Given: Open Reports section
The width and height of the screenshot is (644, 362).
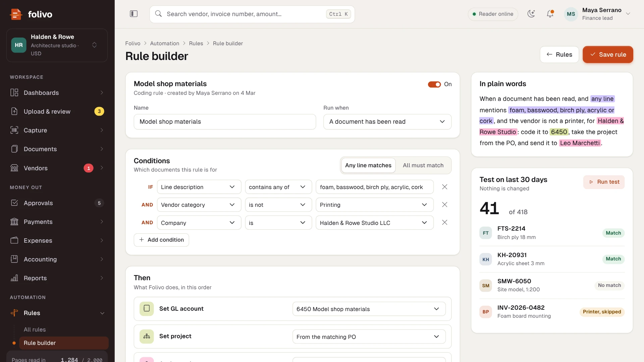Looking at the screenshot, I should pos(57,278).
